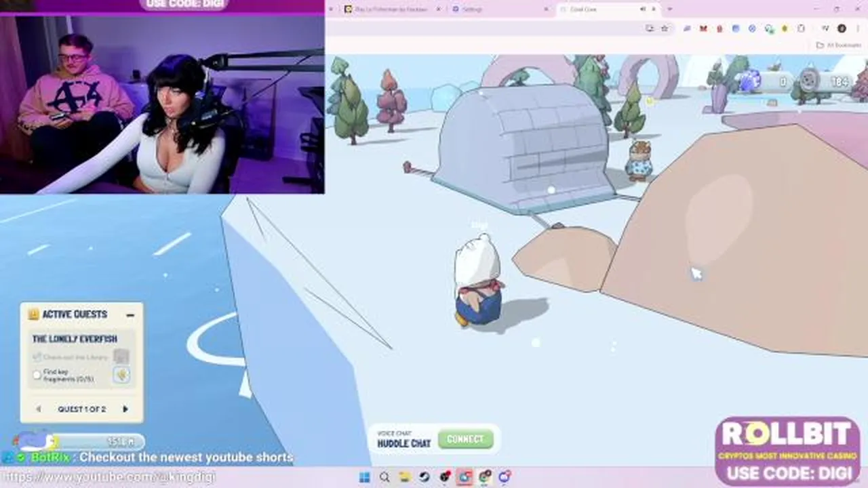The image size is (868, 488).
Task: Click the player character in white hat
Action: [478, 281]
